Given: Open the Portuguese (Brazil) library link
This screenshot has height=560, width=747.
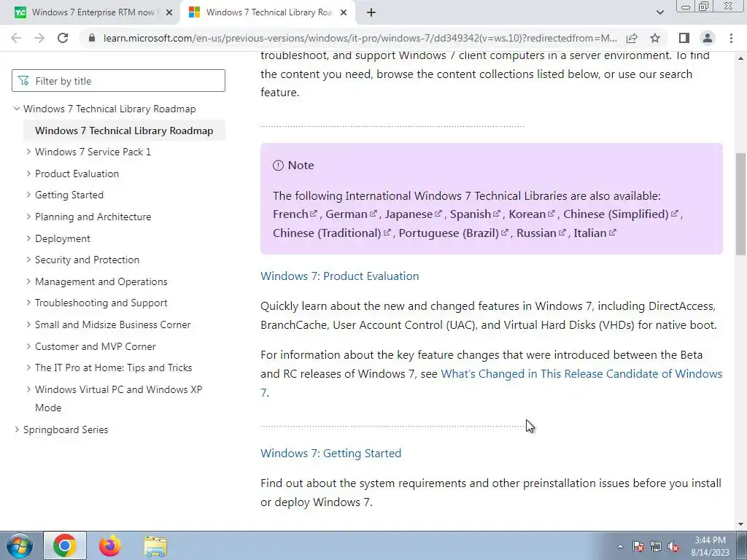Looking at the screenshot, I should click(x=454, y=233).
